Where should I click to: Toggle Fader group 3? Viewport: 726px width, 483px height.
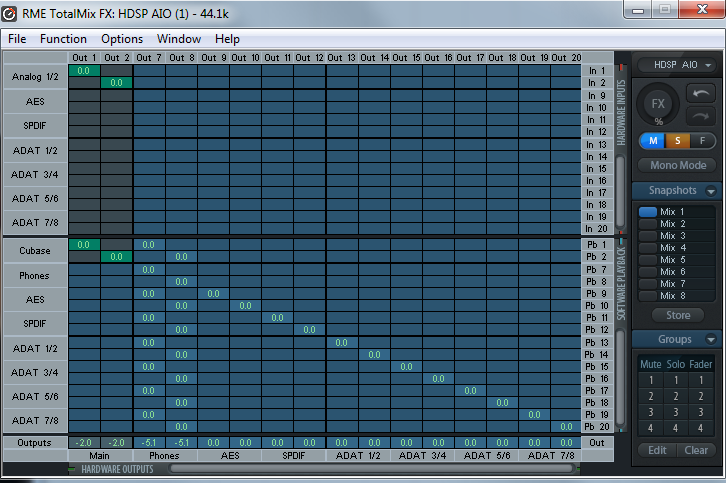[x=701, y=412]
